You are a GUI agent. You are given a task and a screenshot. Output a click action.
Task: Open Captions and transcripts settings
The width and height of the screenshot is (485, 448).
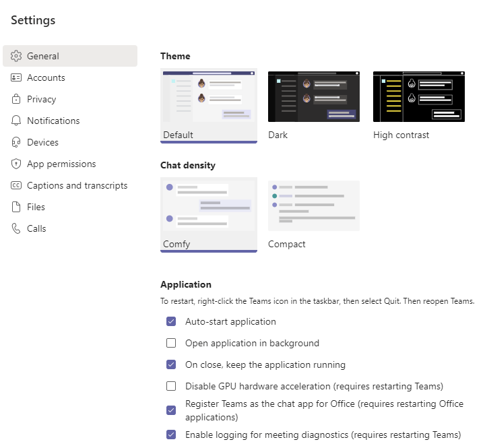[70, 185]
